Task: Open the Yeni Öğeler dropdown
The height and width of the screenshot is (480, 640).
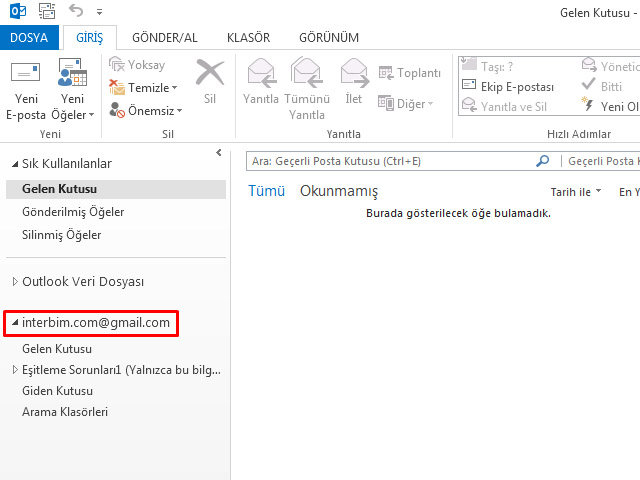Action: (73, 90)
